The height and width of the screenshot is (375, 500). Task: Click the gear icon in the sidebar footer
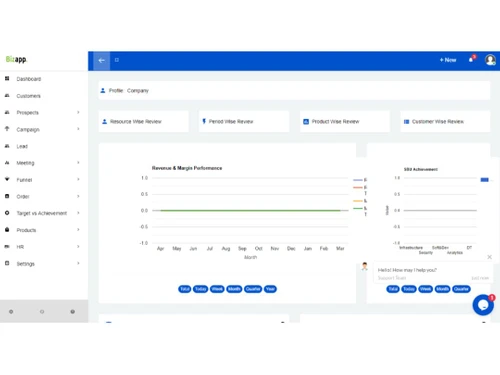click(x=11, y=312)
